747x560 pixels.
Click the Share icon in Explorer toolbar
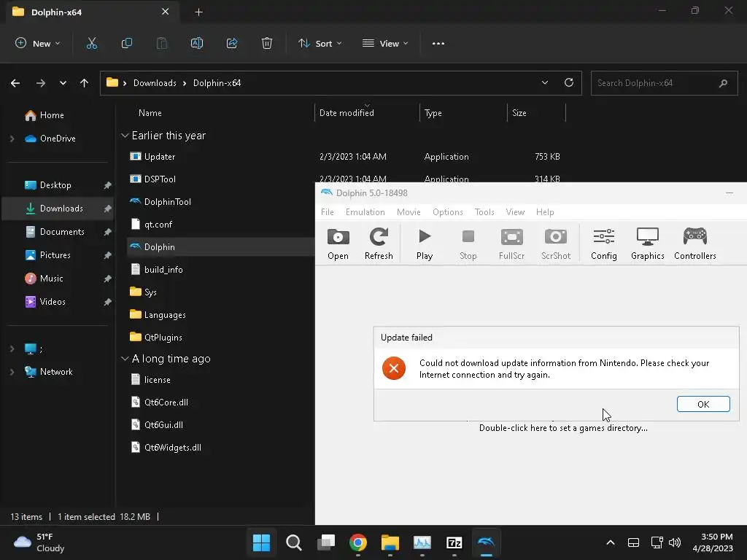232,43
